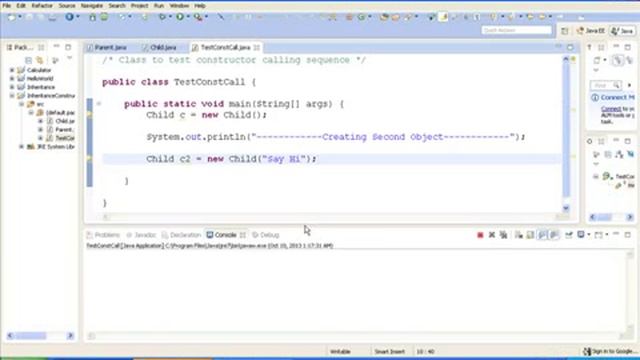The height and width of the screenshot is (360, 640).
Task: Open the Search menu
Action: 117,6
